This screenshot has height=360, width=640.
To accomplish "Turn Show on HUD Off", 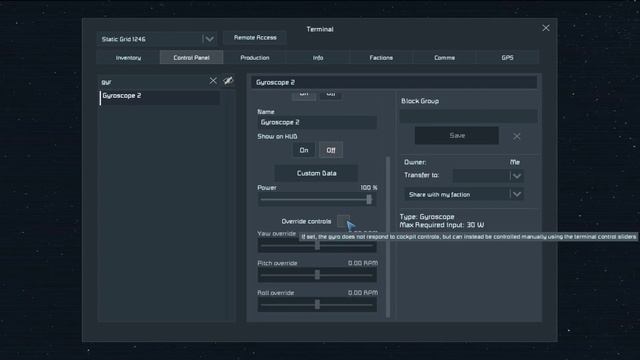I will pyautogui.click(x=331, y=150).
